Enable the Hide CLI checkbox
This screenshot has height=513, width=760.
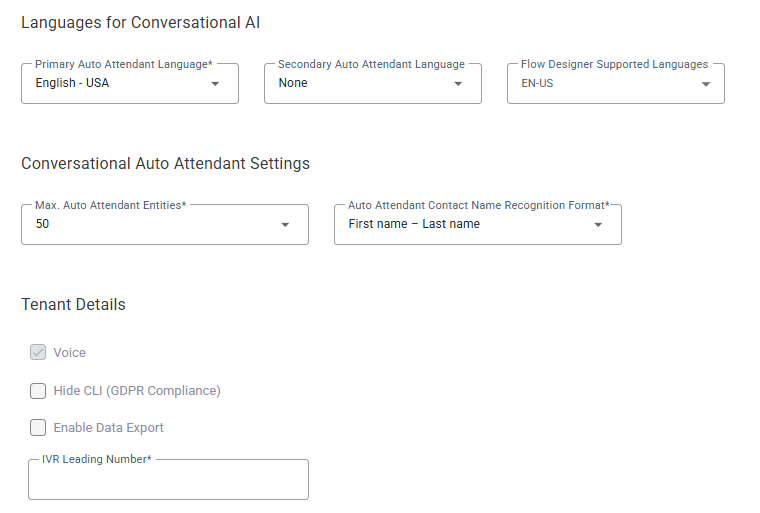[38, 391]
